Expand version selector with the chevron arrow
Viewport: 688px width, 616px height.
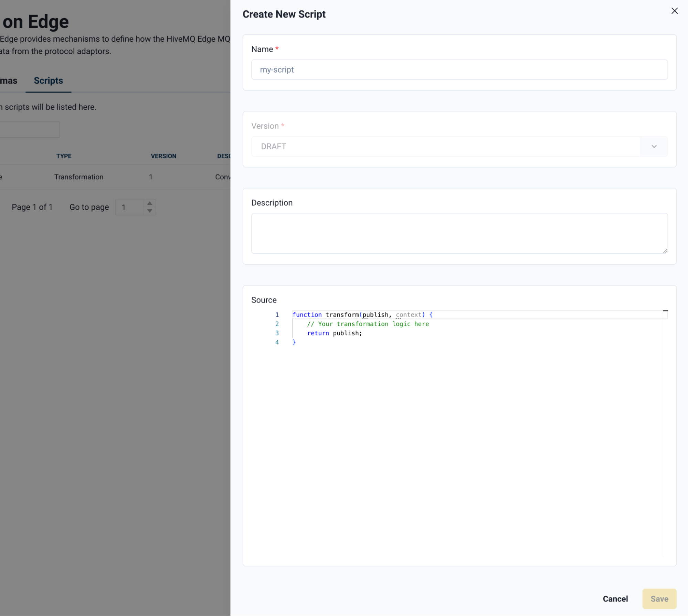click(653, 146)
